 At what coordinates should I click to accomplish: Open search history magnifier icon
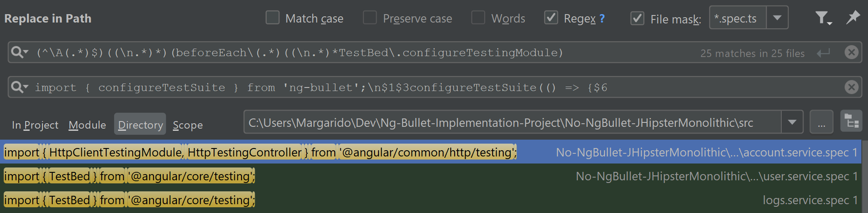pos(19,53)
